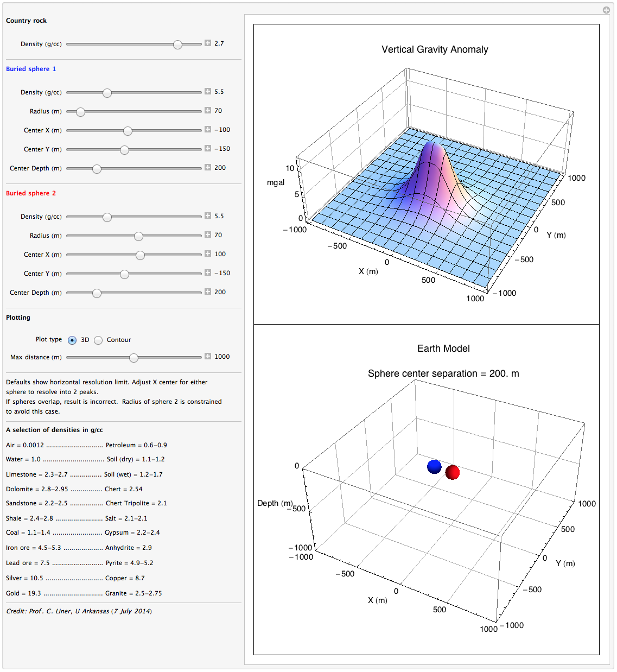Open the plus control beside sphere 2 Density
Screen dimensions: 617x672
(x=207, y=215)
